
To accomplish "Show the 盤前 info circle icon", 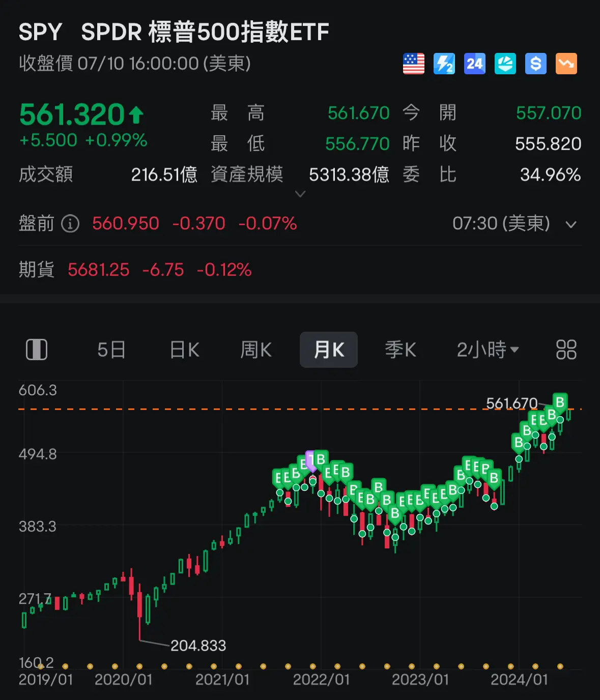I will click(x=70, y=223).
